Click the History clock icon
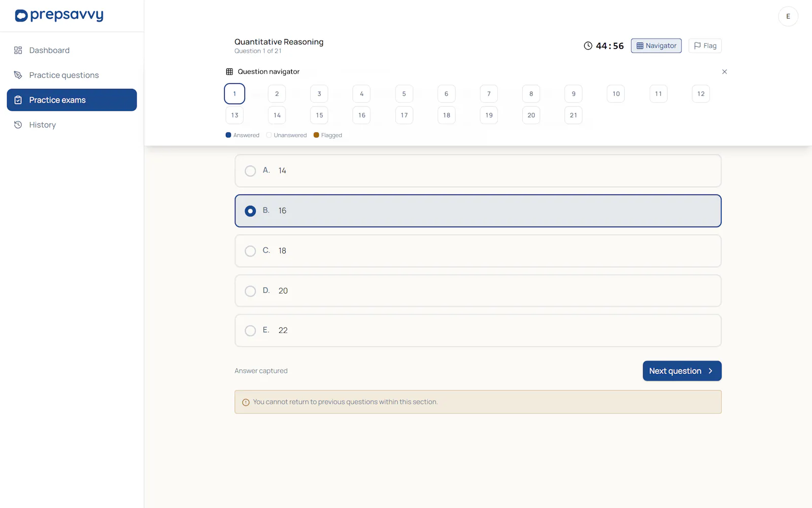Image resolution: width=812 pixels, height=508 pixels. coord(18,125)
